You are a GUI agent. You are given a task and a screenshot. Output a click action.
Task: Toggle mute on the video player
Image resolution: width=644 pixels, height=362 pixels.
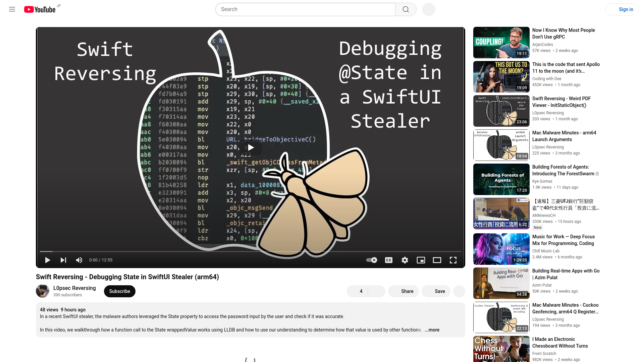(x=79, y=260)
